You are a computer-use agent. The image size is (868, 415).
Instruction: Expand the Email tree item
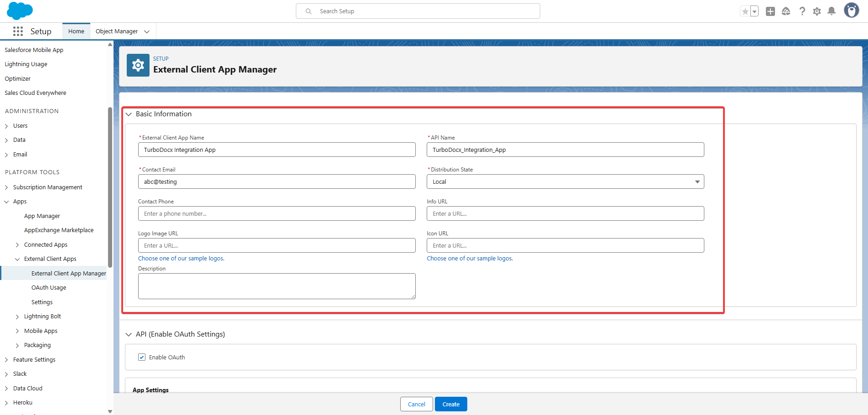(x=6, y=155)
